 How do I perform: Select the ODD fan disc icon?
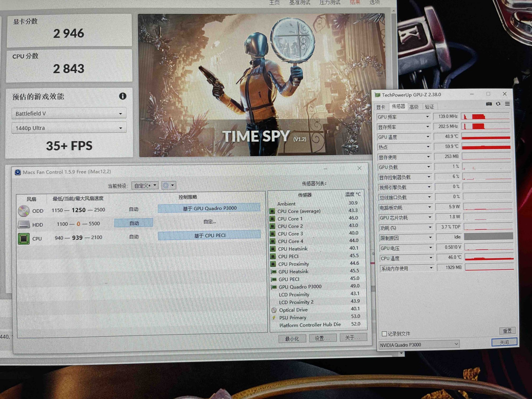coord(23,211)
